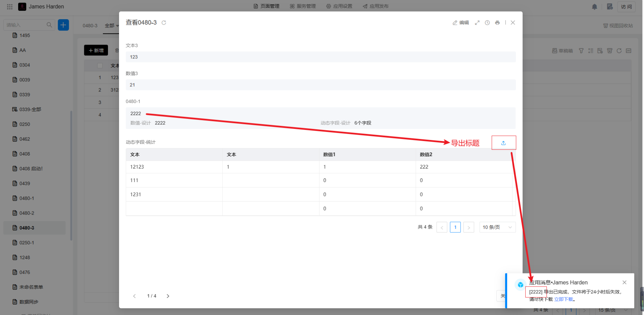Open the 10 条/页 page size dropdown
The width and height of the screenshot is (644, 315).
(x=497, y=227)
